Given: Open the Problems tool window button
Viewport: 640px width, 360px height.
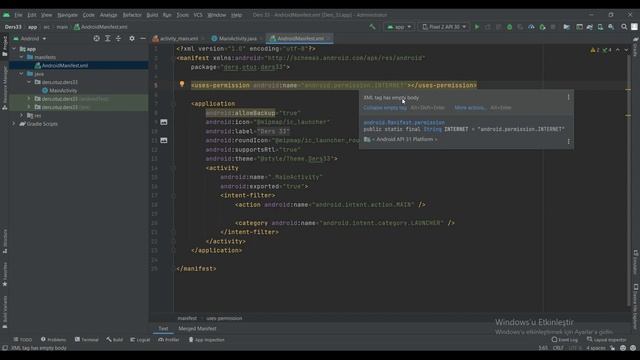Looking at the screenshot, I should tap(53, 340).
